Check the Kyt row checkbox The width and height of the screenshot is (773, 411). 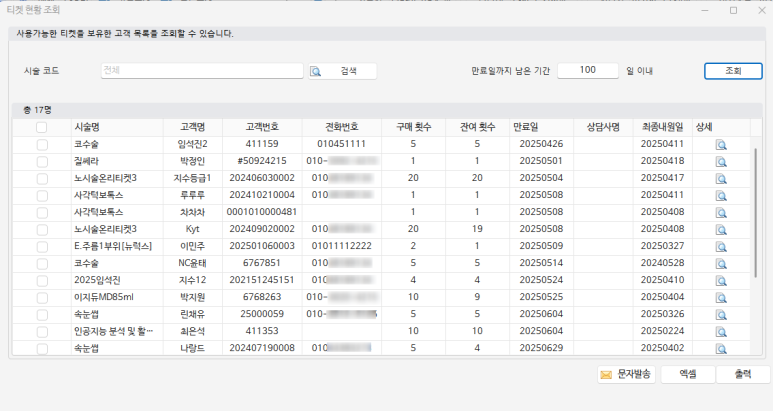pos(42,230)
